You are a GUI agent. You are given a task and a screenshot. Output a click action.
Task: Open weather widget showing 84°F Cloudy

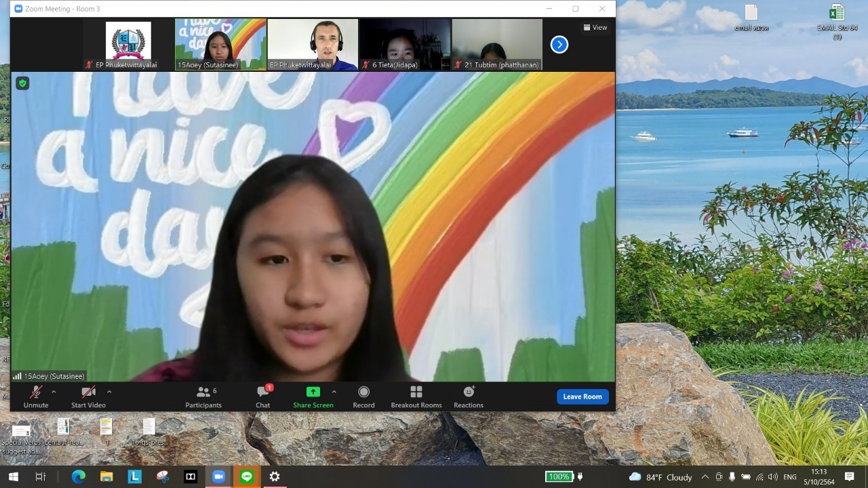coord(660,477)
